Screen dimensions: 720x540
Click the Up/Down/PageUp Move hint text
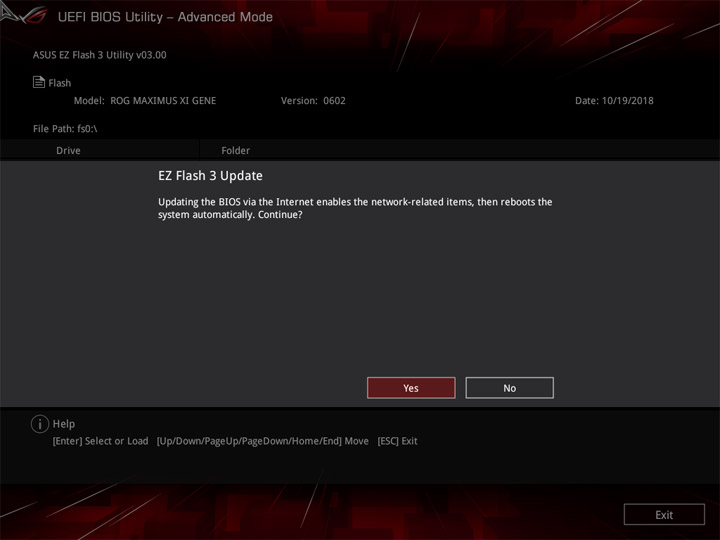point(263,441)
